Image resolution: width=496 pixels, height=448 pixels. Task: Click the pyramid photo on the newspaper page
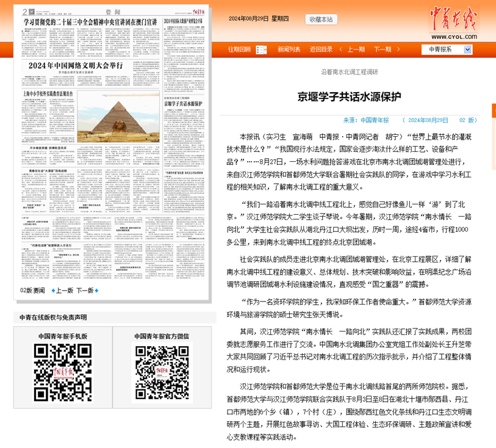point(118,117)
